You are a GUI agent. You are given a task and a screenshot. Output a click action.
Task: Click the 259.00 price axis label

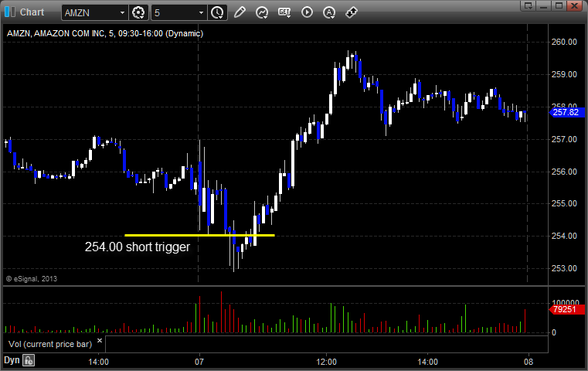[x=564, y=74]
